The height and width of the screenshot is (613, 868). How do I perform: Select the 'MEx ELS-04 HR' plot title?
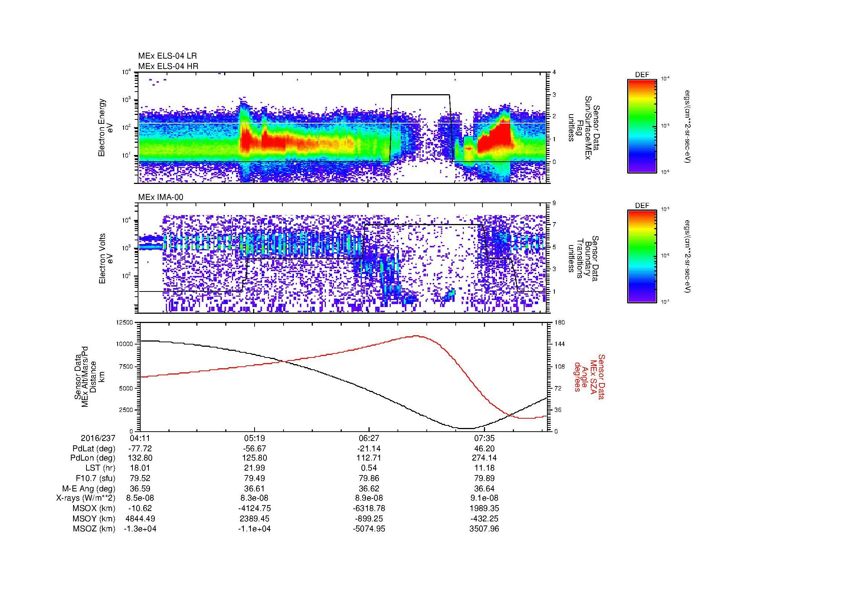(168, 66)
